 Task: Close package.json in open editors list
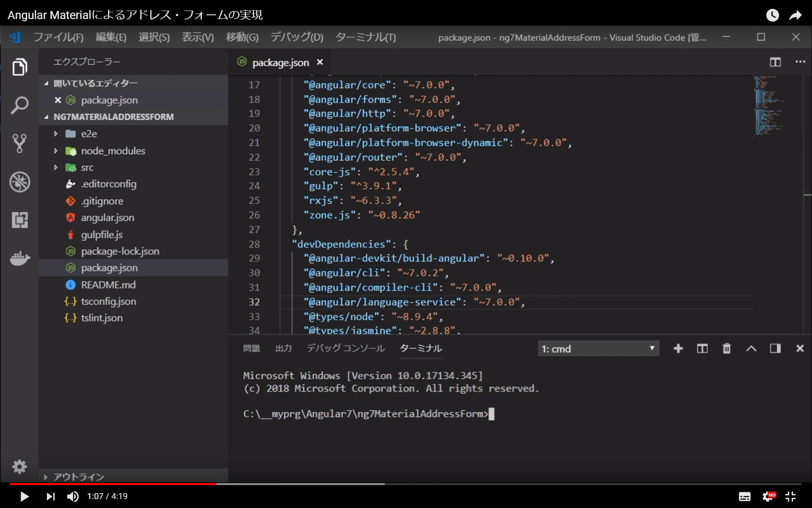[58, 100]
